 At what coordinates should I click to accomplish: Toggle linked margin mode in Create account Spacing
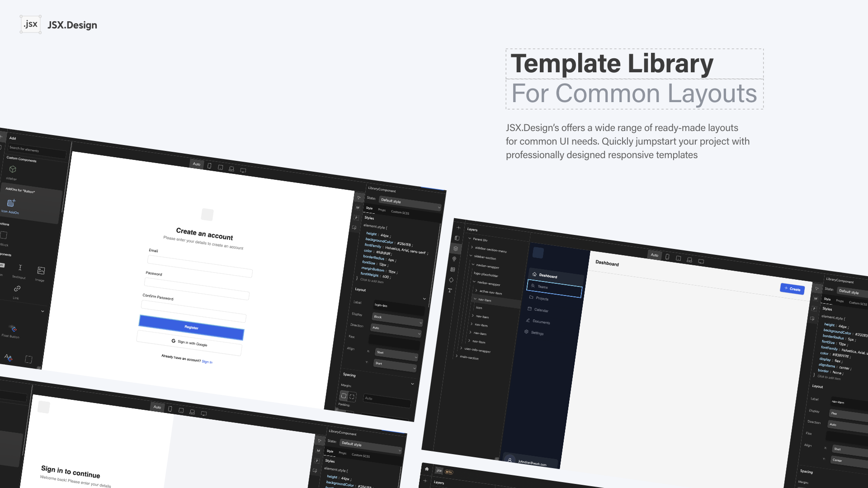[x=344, y=396]
